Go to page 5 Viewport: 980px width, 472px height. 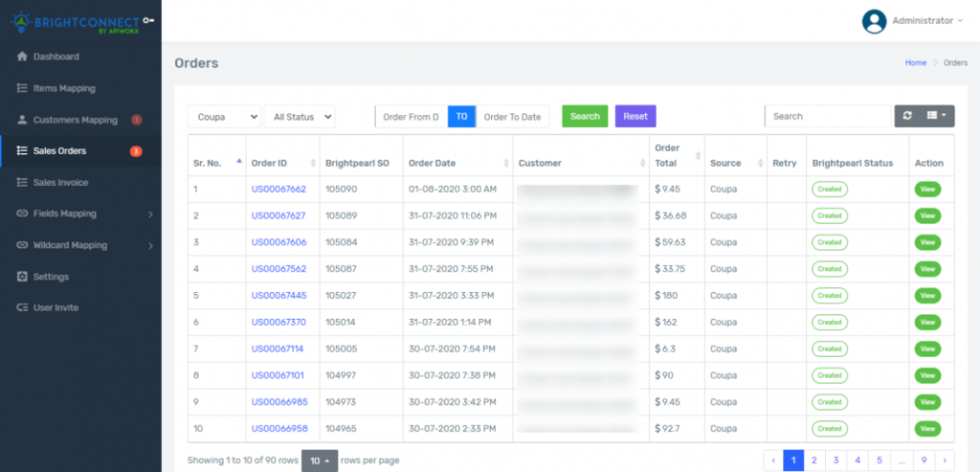[880, 461]
